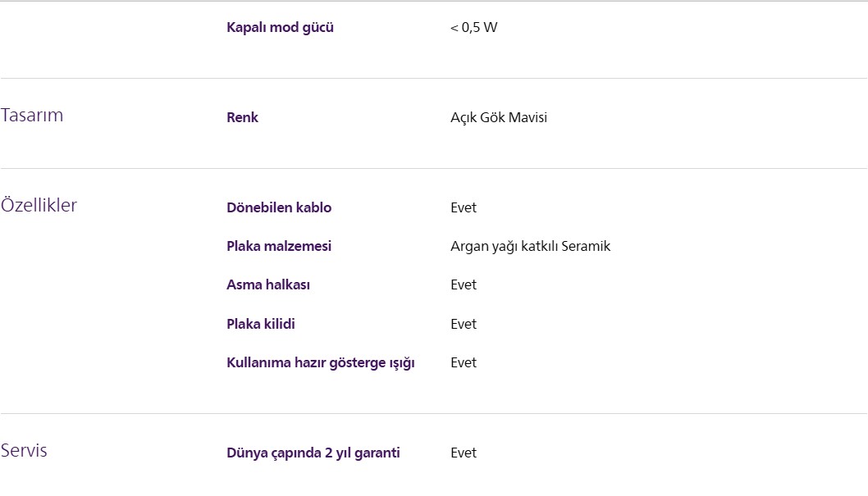Click Evet value beside Plaka kilidi
This screenshot has height=496, width=868.
coord(463,324)
